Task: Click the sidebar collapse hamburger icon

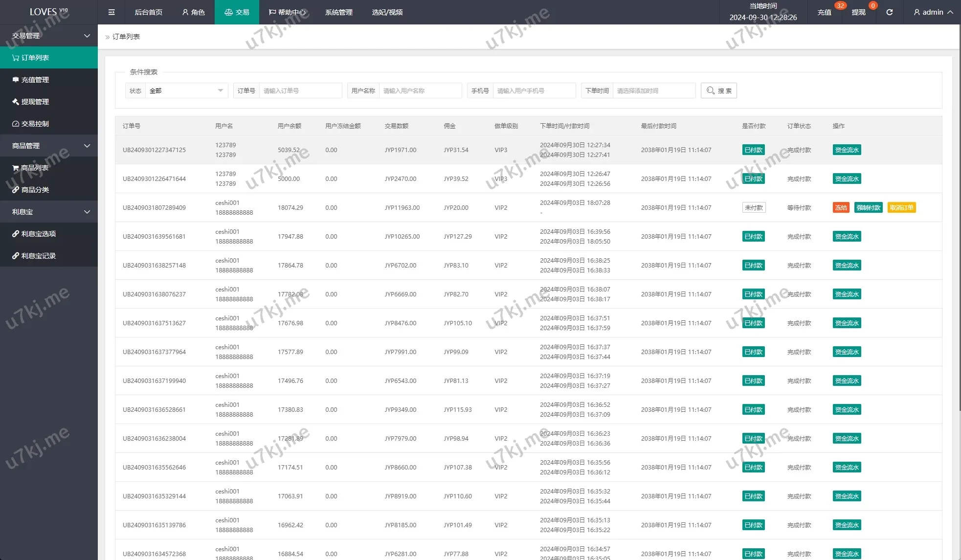Action: [x=112, y=12]
